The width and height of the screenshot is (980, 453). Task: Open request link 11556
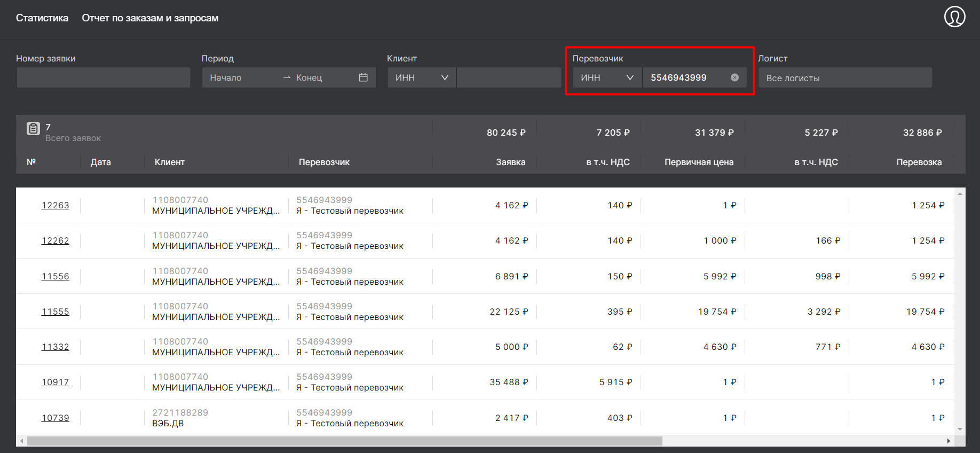tap(56, 276)
